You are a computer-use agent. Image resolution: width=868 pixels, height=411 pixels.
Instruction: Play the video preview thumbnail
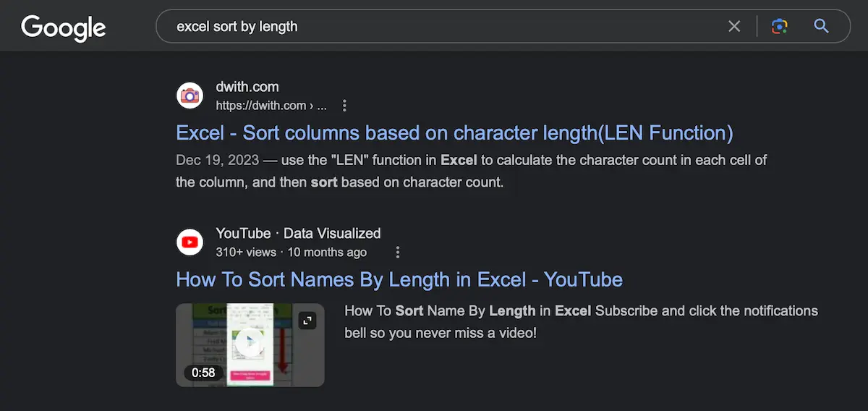tap(250, 344)
